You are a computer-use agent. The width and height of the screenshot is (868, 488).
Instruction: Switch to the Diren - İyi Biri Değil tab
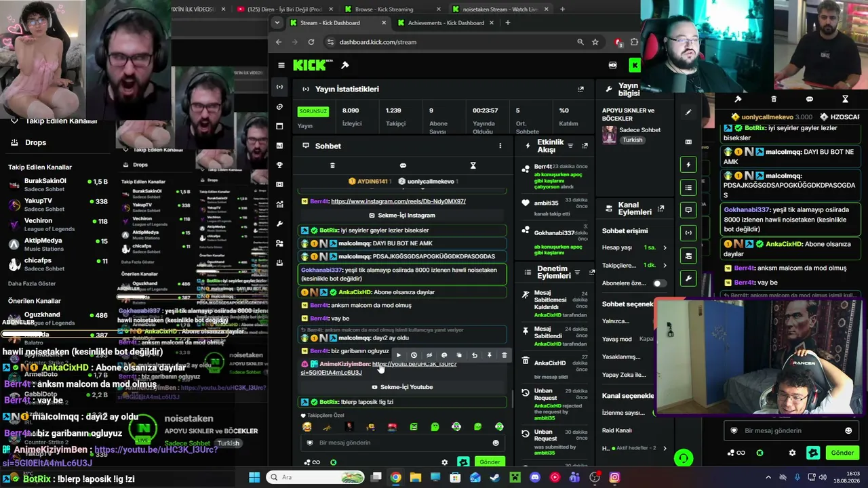(x=284, y=9)
